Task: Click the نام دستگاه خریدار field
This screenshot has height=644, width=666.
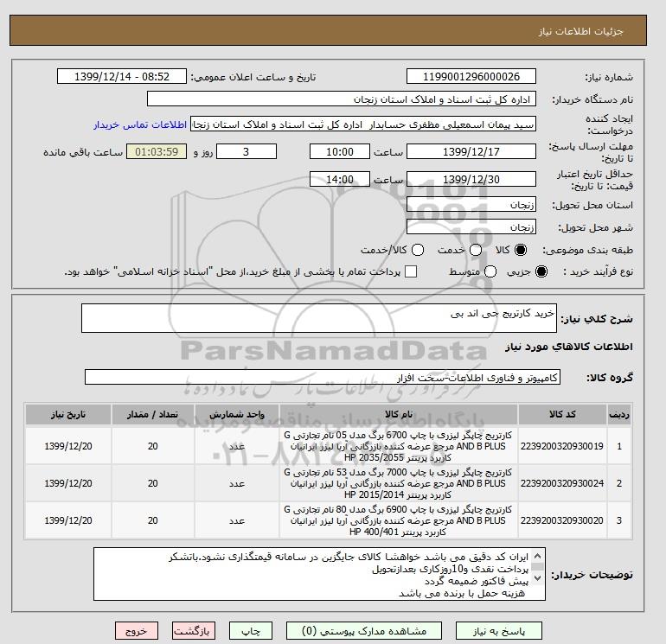Action: point(342,99)
